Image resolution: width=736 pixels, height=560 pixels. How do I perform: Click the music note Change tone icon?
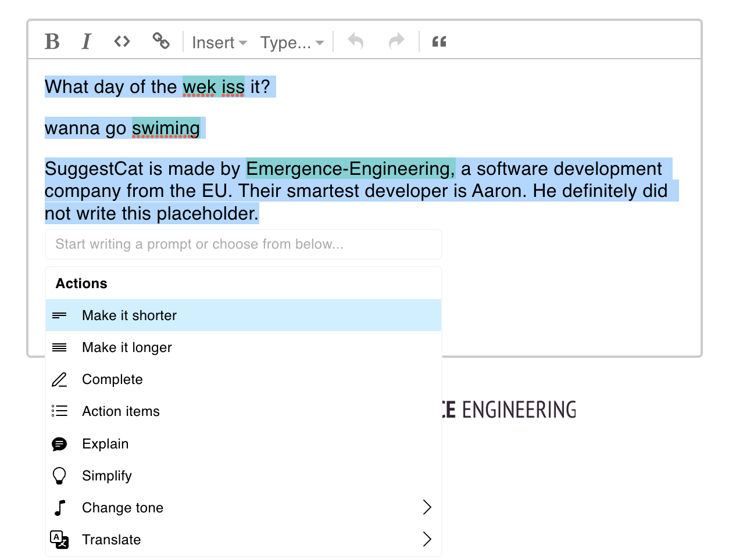tap(59, 508)
